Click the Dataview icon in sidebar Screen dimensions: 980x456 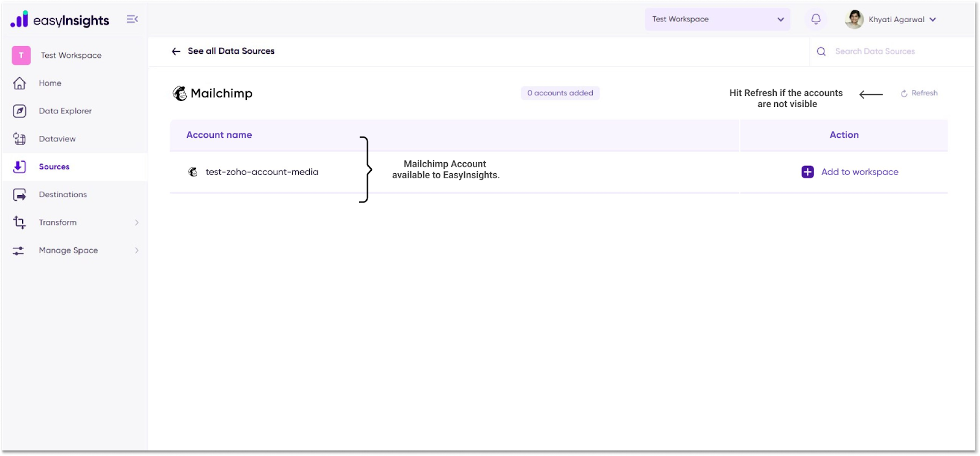(20, 139)
